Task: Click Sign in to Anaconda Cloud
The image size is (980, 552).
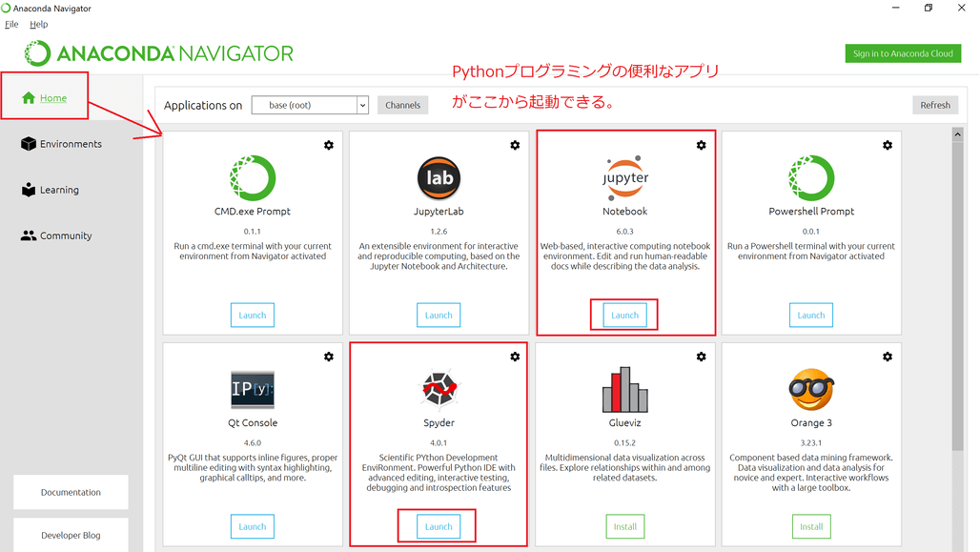Action: coord(903,53)
